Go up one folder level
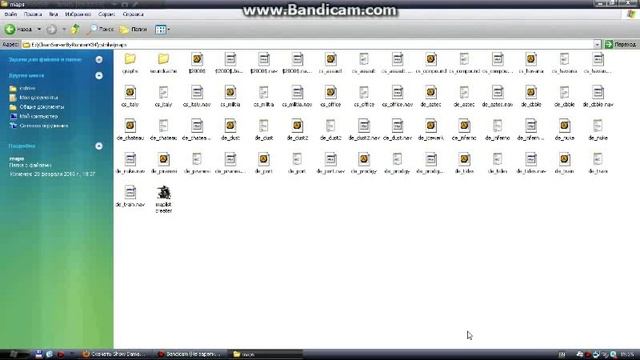The width and height of the screenshot is (640, 360). 75,29
